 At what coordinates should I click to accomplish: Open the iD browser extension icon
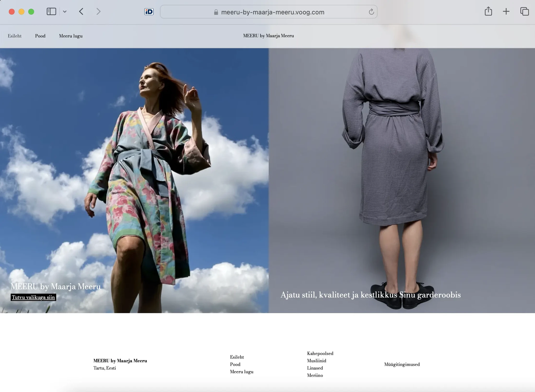149,12
